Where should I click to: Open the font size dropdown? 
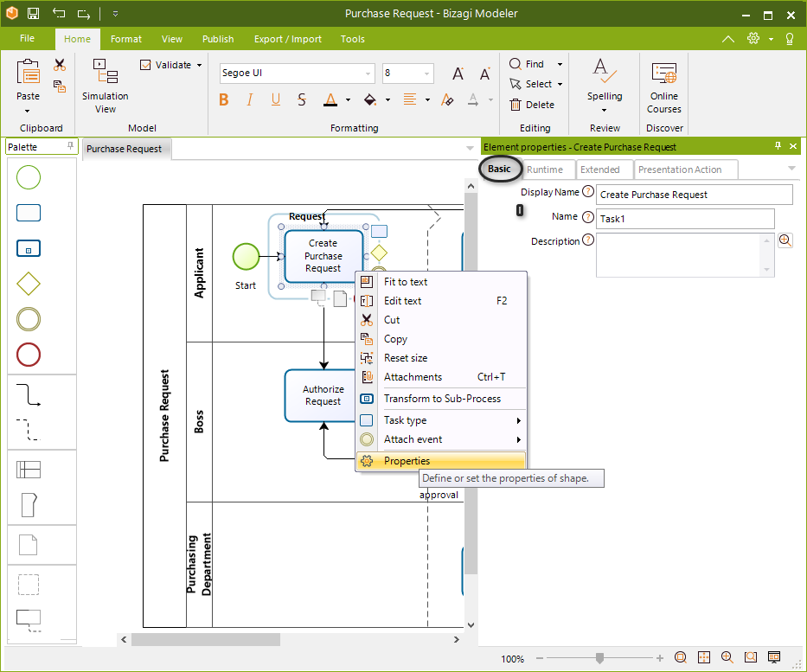(x=426, y=74)
